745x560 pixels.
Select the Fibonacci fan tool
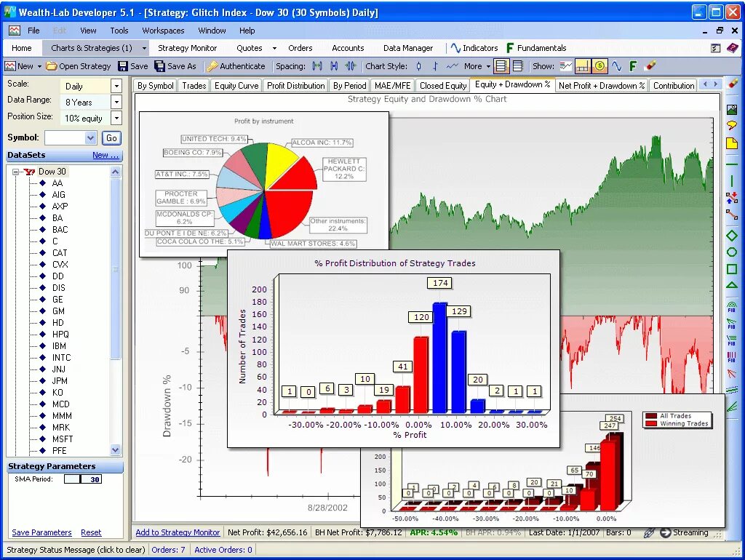[732, 324]
